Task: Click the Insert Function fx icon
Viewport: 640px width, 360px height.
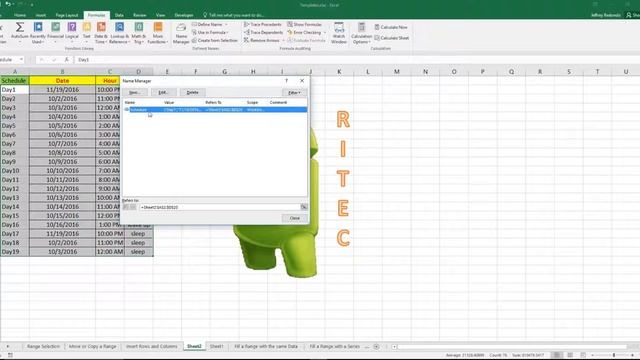Action: coord(67,60)
